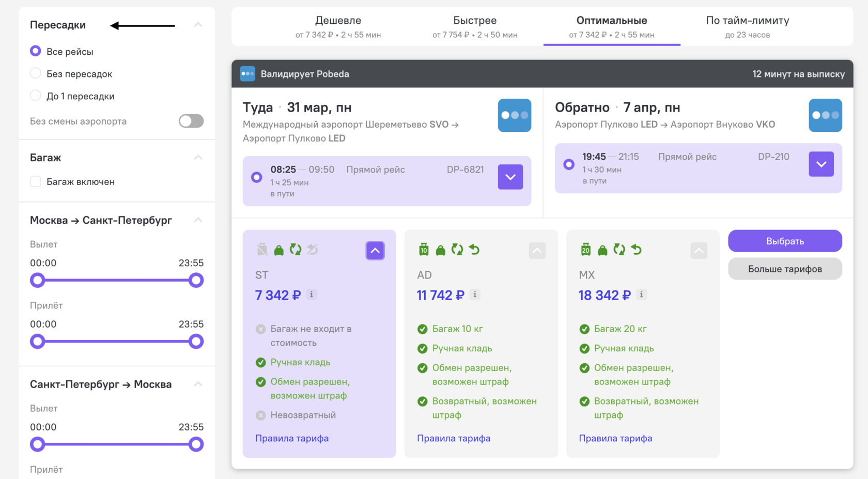Select the Все рейсы radio option
Screen dimensions: 868x479
[35, 51]
